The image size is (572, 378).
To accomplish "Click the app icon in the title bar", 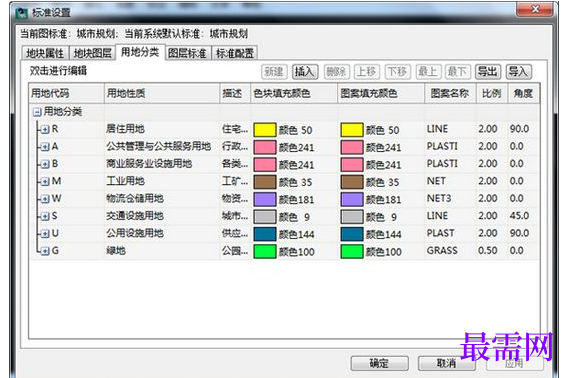I will [x=22, y=13].
